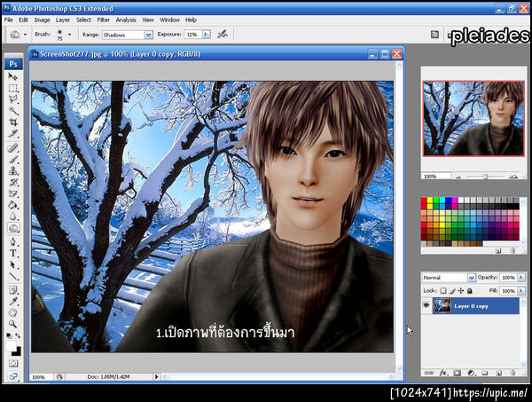The height and width of the screenshot is (402, 532).
Task: Open the Brush preset picker dropdown
Action: (69, 35)
